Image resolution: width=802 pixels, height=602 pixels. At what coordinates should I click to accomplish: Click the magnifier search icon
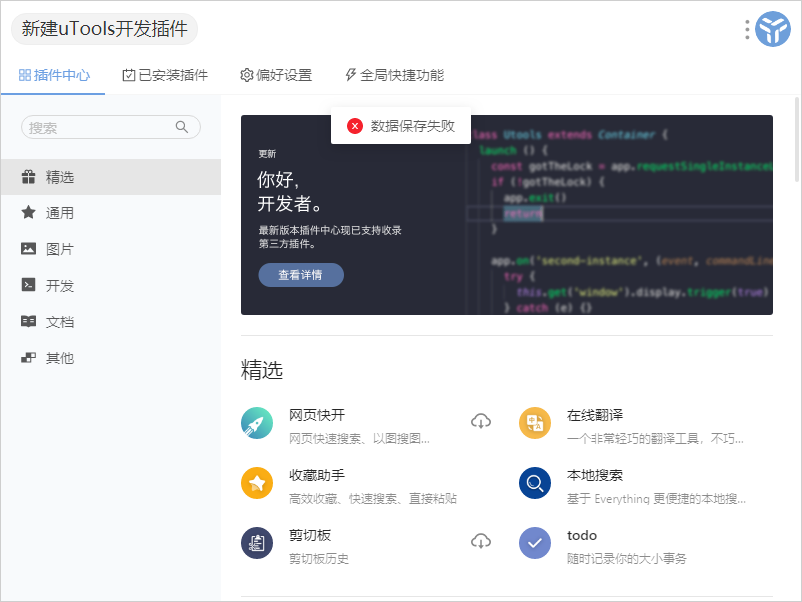click(x=182, y=127)
